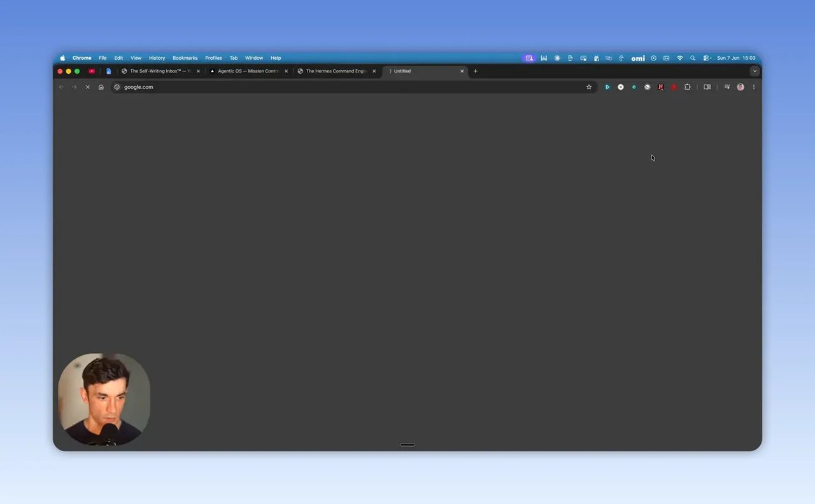The image size is (815, 504).
Task: Bookmark this page with the star icon
Action: coord(589,87)
